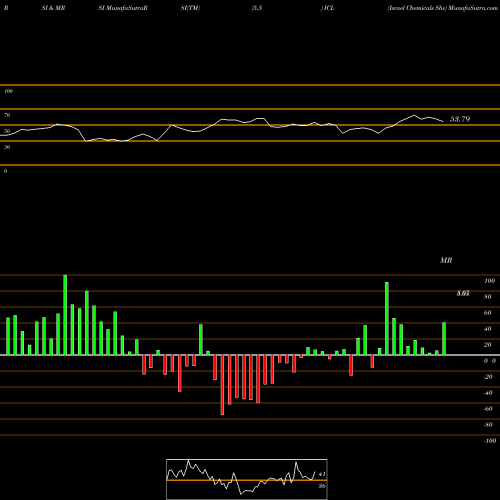Select the 'SI & MR' header text
The height and width of the screenshot is (500, 500).
[53, 8]
